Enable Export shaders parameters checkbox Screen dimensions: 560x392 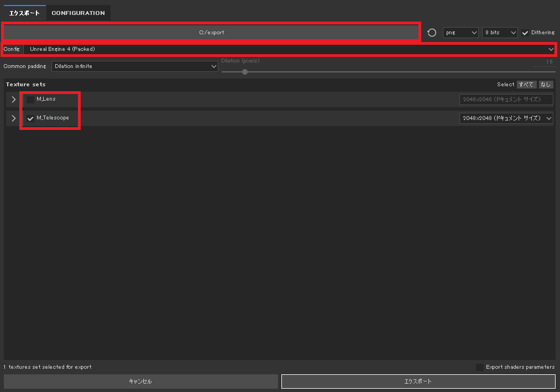click(x=480, y=367)
